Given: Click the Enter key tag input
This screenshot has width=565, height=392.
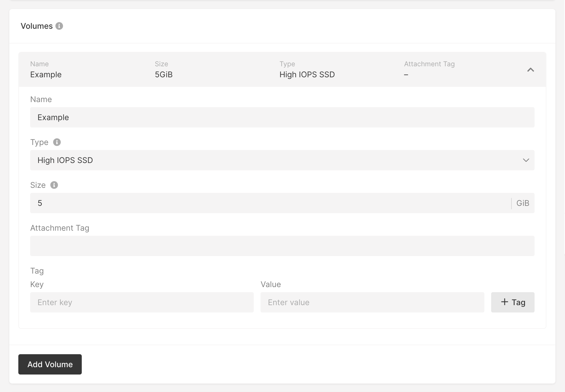Looking at the screenshot, I should (x=142, y=302).
